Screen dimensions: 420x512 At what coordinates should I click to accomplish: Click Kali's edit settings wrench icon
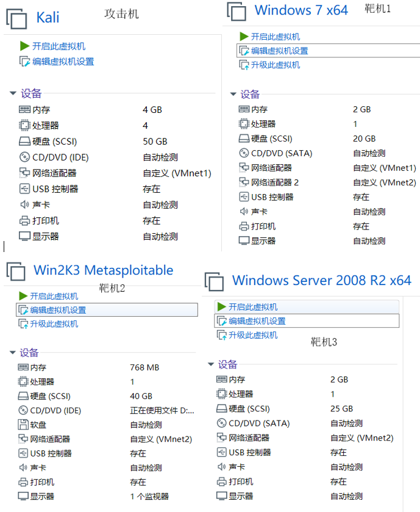coord(24,62)
